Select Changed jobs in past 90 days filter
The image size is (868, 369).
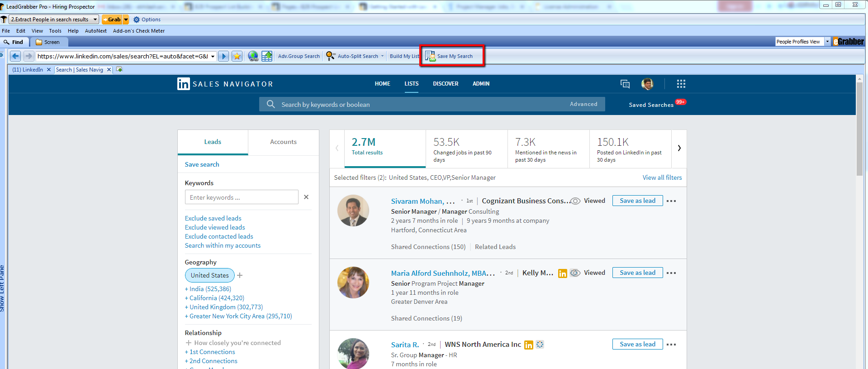[467, 149]
